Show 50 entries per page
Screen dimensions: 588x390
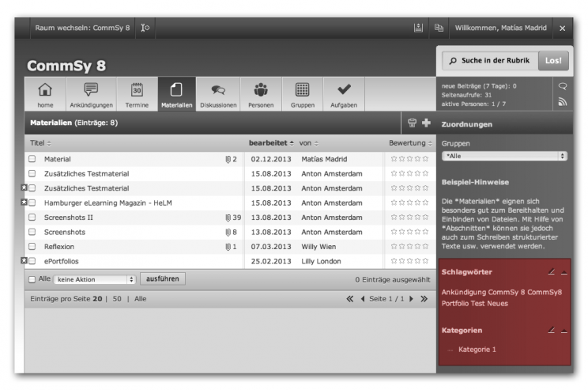(117, 299)
